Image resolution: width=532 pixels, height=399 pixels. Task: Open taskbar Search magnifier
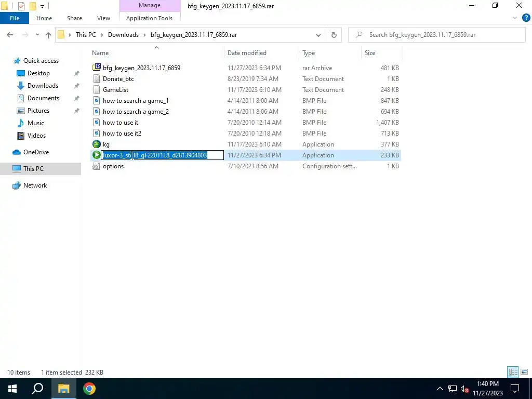click(x=37, y=389)
